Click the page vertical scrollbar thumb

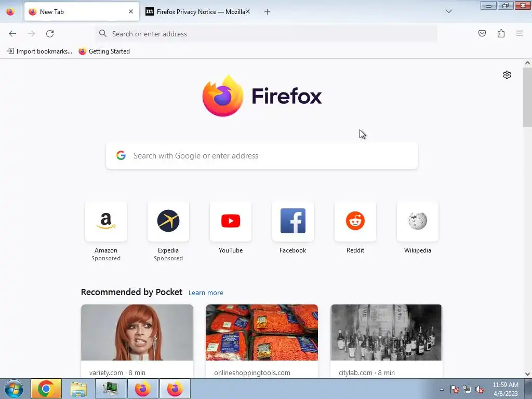click(527, 97)
